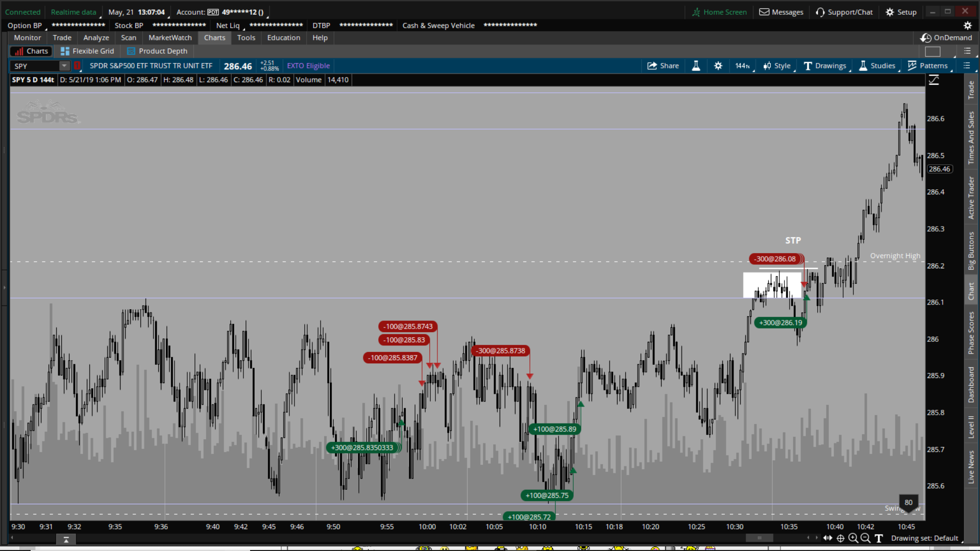Click the +300@286.19 buy order bubble
Viewport: 980px width, 551px height.
point(780,322)
